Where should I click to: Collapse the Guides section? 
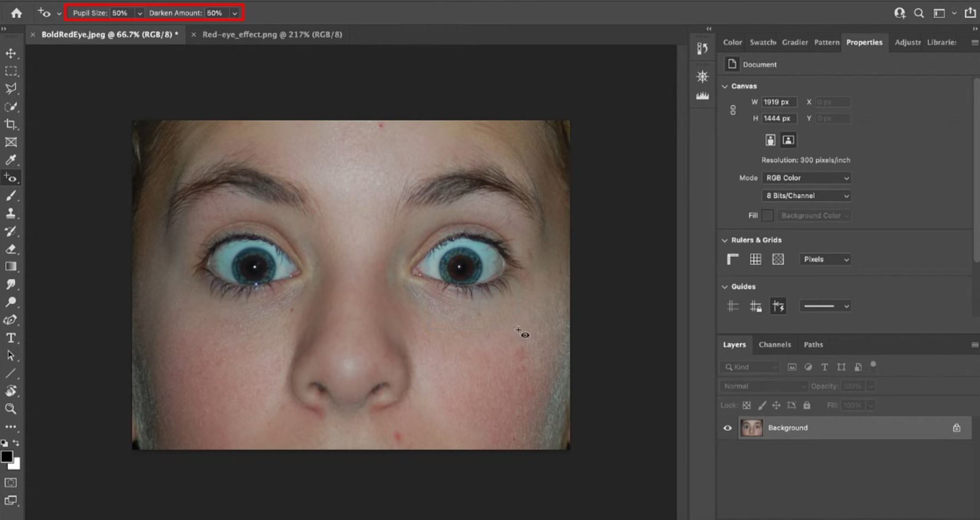[x=725, y=287]
